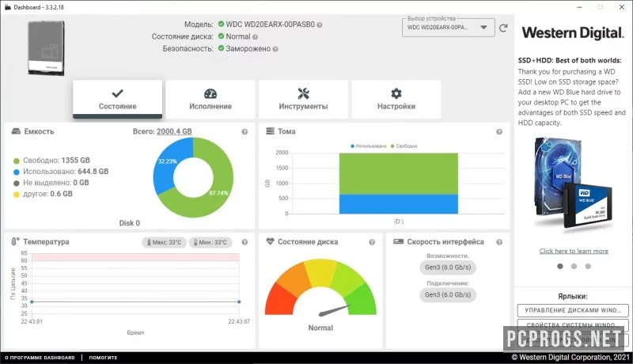Open help icon next to Модель
Viewport: 633px width, 364px height.
coord(320,25)
